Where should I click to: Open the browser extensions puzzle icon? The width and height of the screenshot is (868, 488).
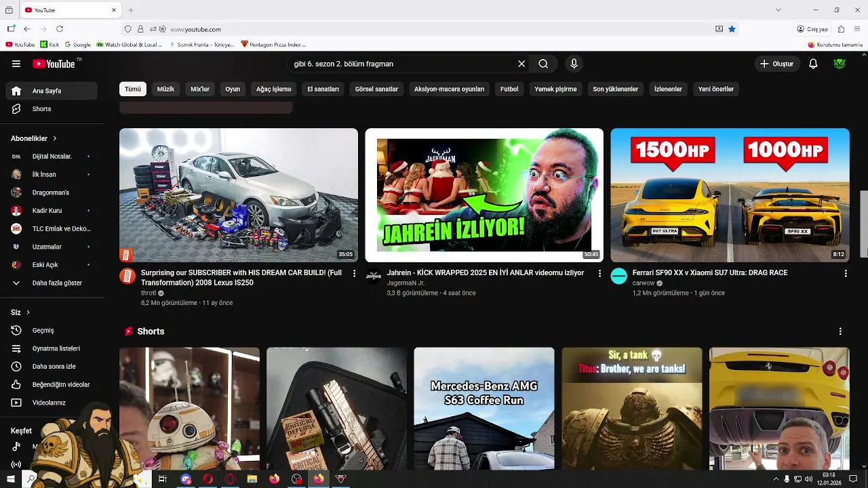point(841,29)
